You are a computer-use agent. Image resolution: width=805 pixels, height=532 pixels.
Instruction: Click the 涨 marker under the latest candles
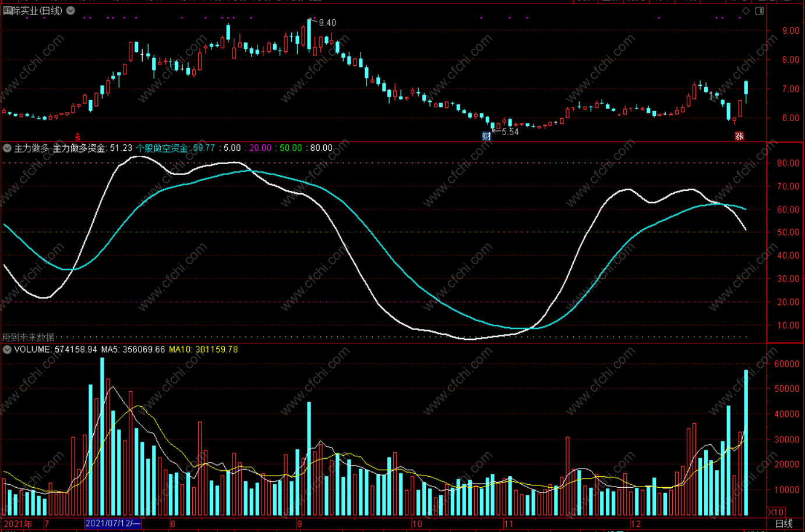[739, 136]
